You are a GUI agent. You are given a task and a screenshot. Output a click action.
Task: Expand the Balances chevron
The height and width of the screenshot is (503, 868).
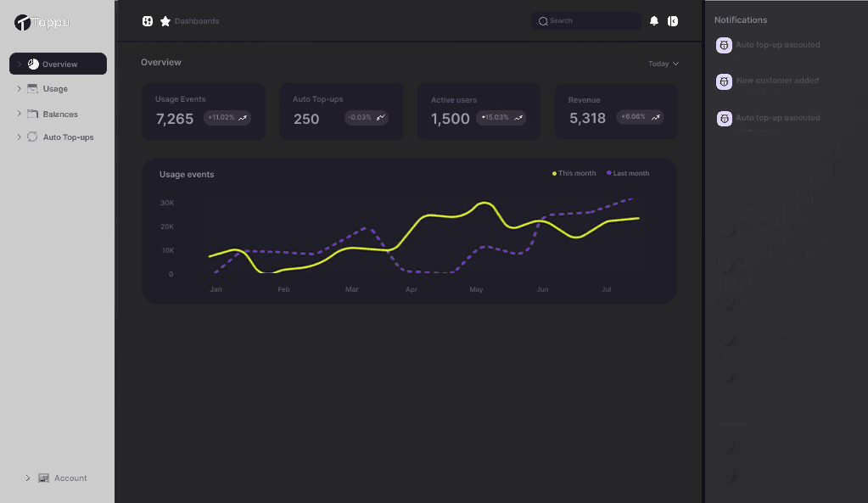19,114
